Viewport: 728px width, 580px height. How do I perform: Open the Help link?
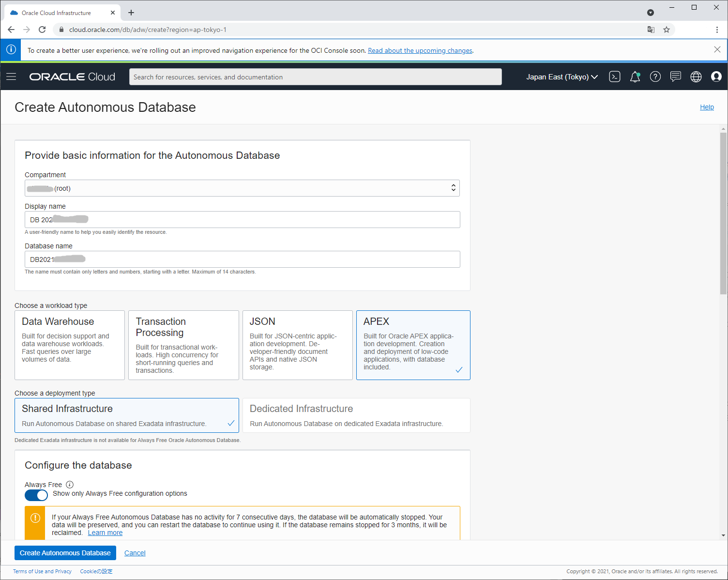[707, 107]
